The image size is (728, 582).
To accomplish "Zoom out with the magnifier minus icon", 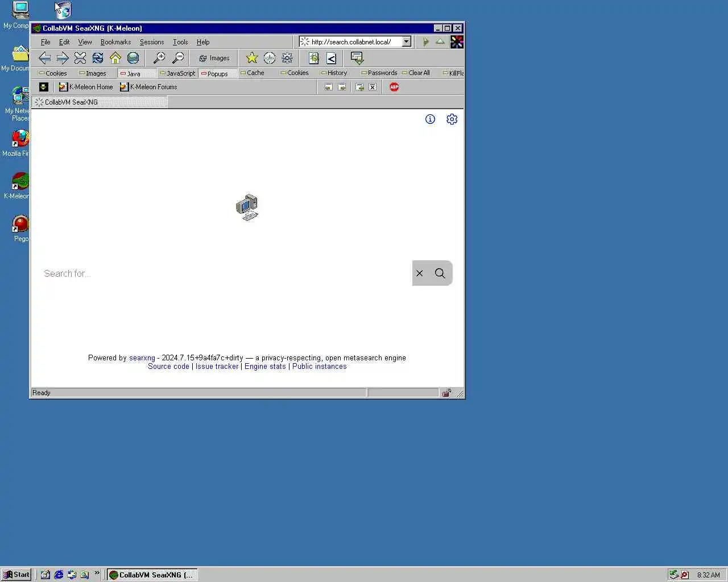I will click(178, 58).
